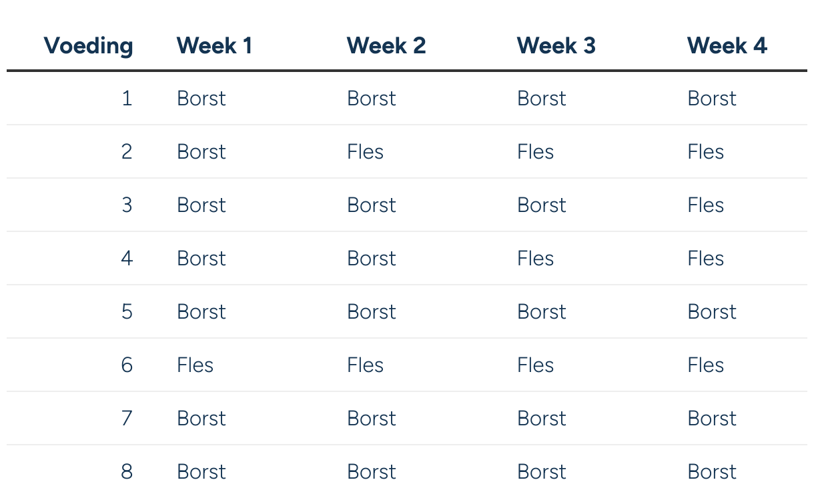The image size is (814, 504).
Task: Click Week 4 Fles cell for feeding 3
Action: [x=705, y=205]
